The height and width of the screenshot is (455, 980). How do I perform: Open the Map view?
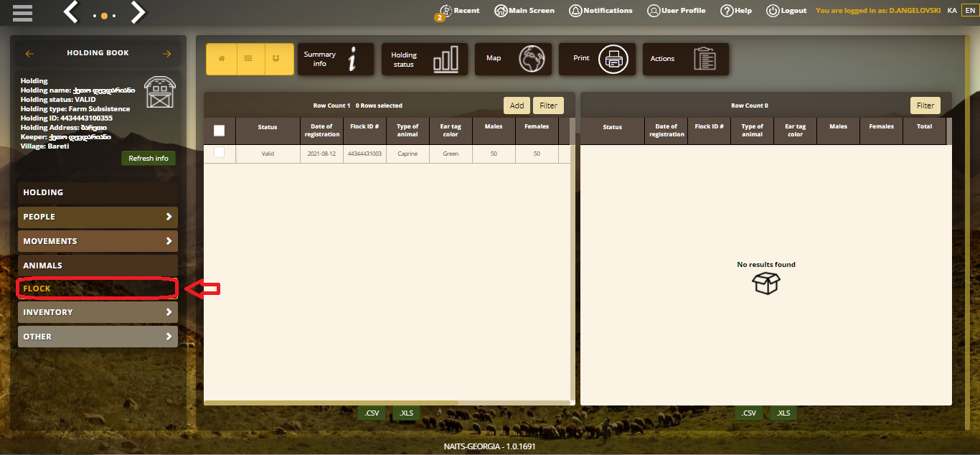[x=514, y=59]
